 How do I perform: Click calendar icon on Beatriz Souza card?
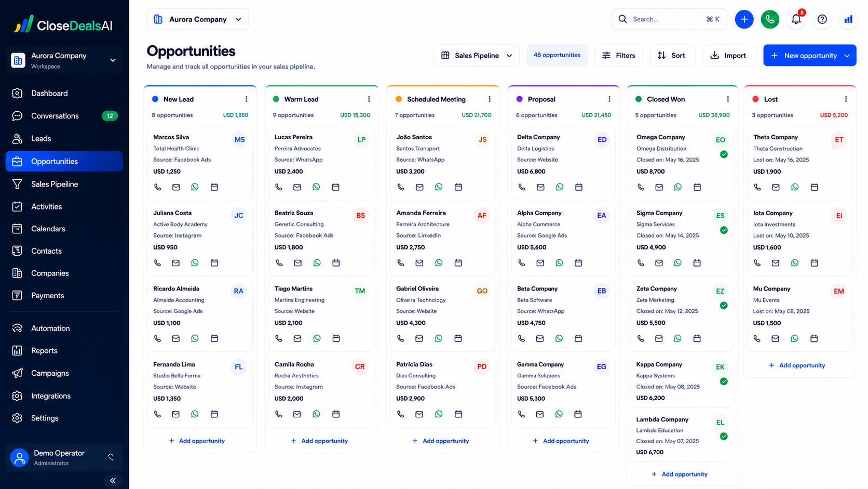pyautogui.click(x=336, y=263)
